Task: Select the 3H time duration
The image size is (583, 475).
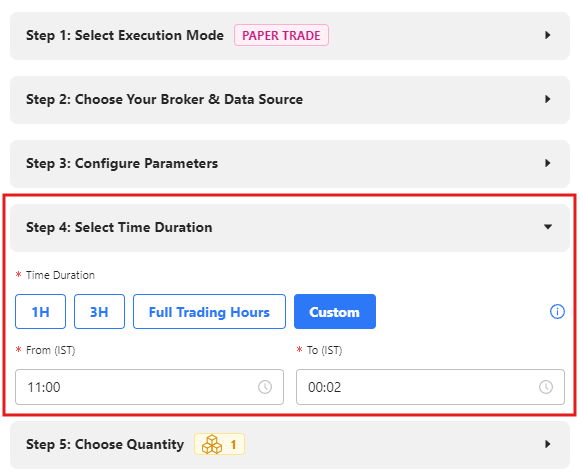Action: [x=99, y=311]
